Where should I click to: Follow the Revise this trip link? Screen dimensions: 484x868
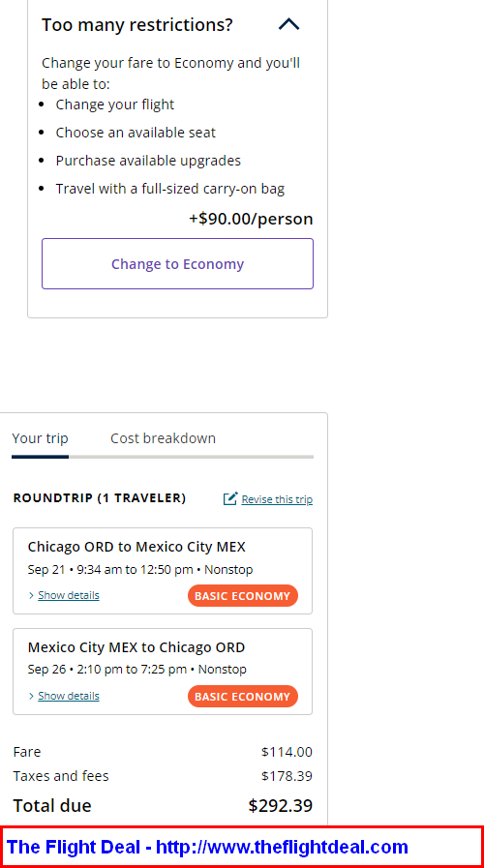[277, 499]
